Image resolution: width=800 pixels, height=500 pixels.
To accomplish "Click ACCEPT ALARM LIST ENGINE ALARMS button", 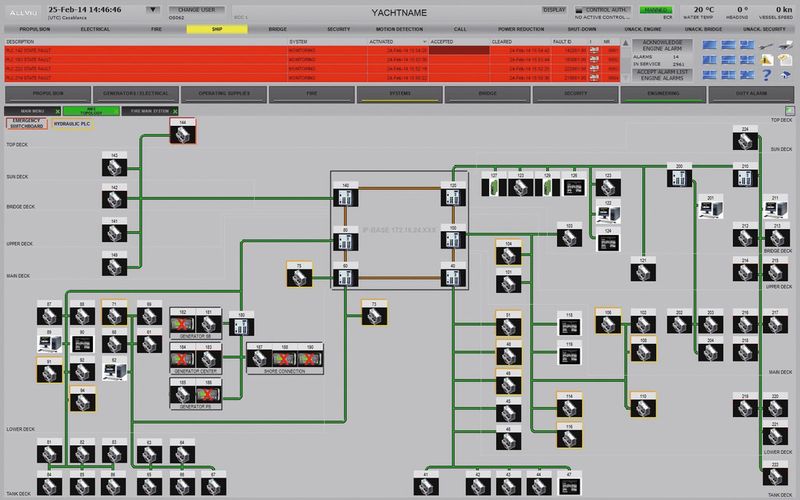I will point(662,75).
